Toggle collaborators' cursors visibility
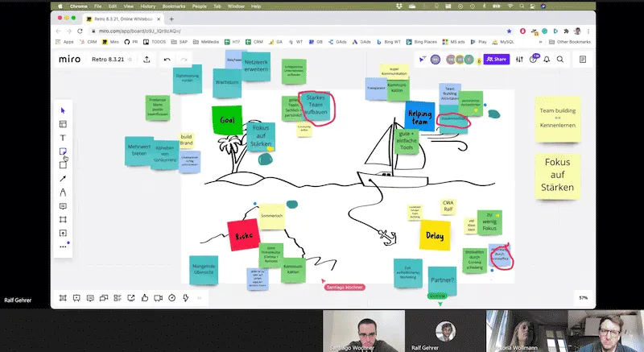644x352 pixels. pos(422,59)
